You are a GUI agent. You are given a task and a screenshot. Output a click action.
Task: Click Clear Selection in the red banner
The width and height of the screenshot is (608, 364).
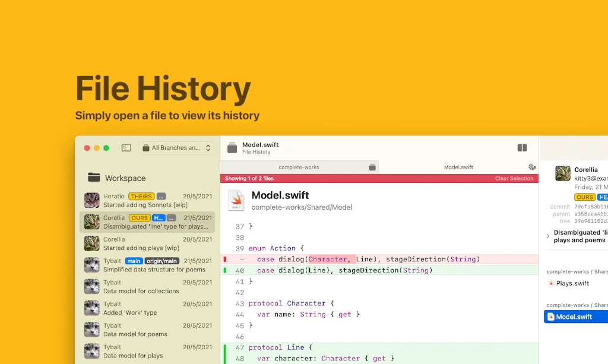click(515, 178)
